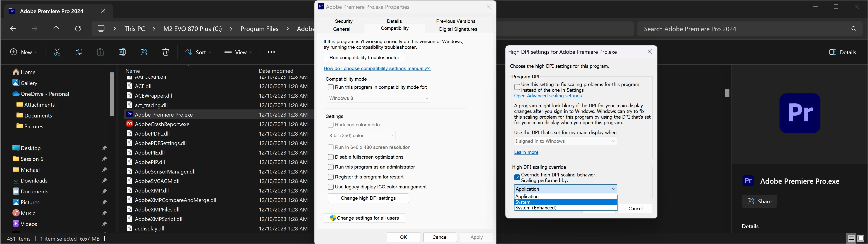The width and height of the screenshot is (868, 244).
Task: Click Run compatibility troubleshooter button
Action: (364, 58)
